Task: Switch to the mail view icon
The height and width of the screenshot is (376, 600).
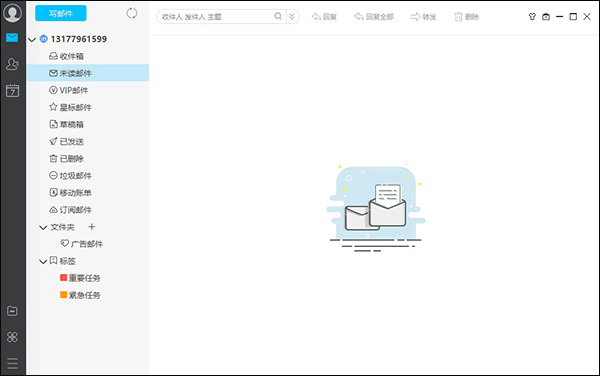Action: [12, 37]
